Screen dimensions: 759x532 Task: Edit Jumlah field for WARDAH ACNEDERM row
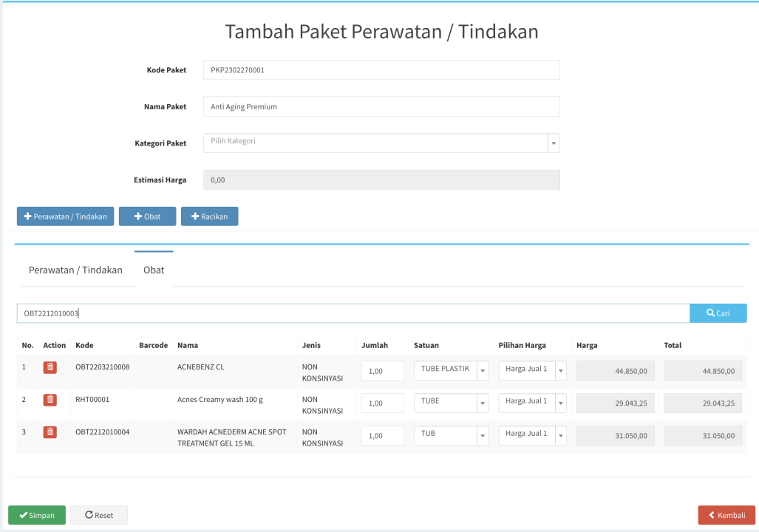coord(383,436)
